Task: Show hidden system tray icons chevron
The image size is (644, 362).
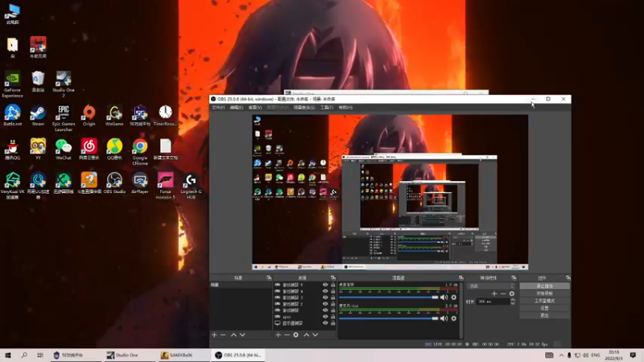Action: 561,355
